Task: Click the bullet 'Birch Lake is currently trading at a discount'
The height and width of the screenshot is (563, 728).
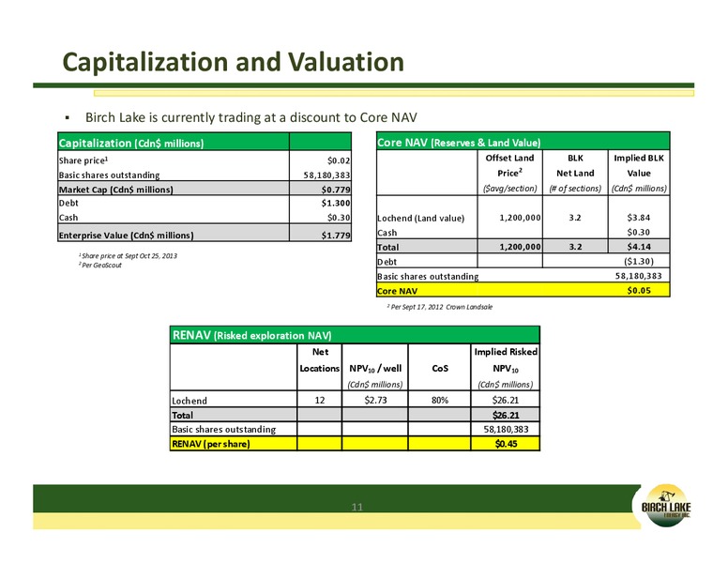Action: point(251,117)
